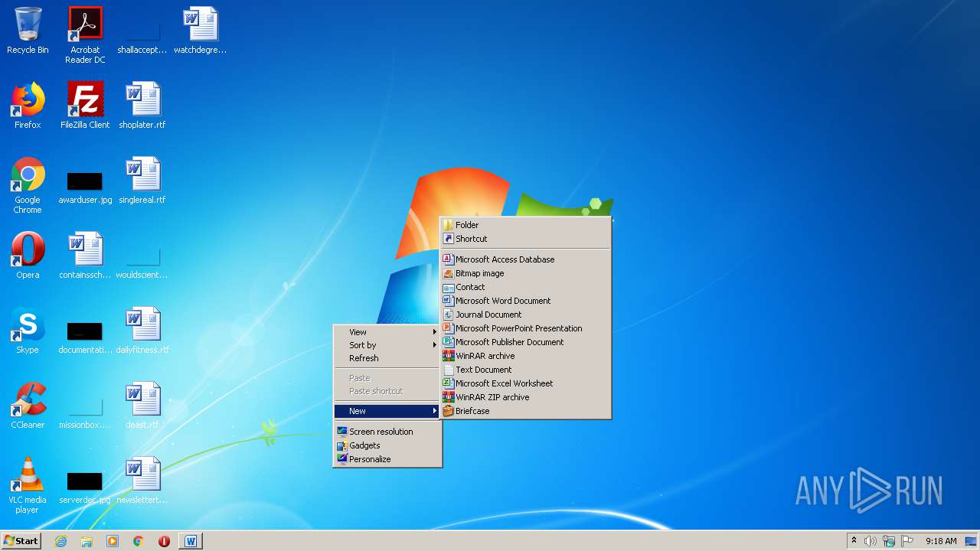This screenshot has height=551, width=980.
Task: Open Internet Explorer from taskbar
Action: point(60,541)
